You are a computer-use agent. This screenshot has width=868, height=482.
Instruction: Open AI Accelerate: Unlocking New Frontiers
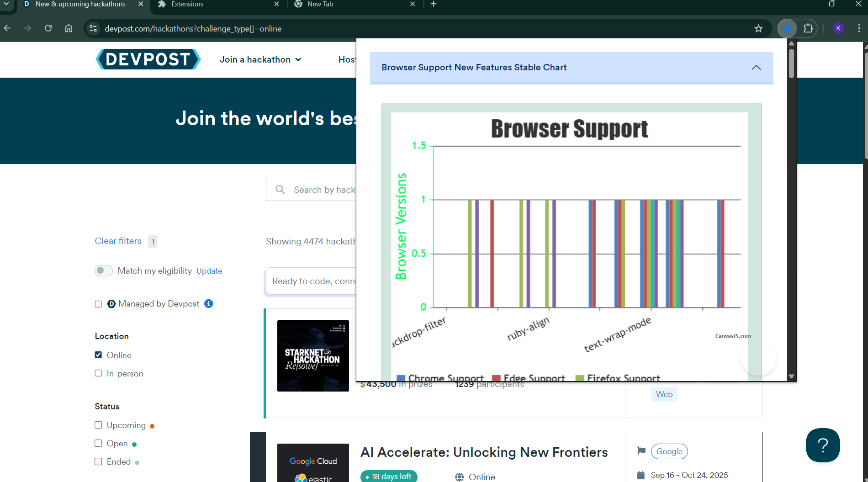[484, 452]
